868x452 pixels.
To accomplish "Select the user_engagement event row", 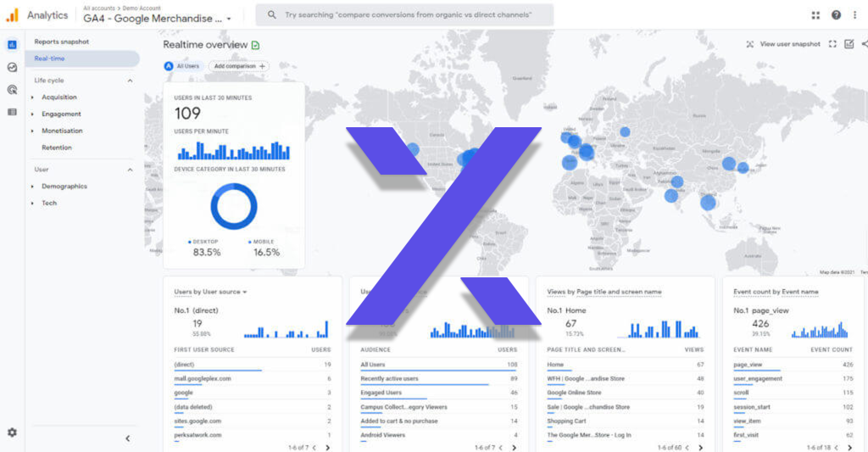I will 793,379.
